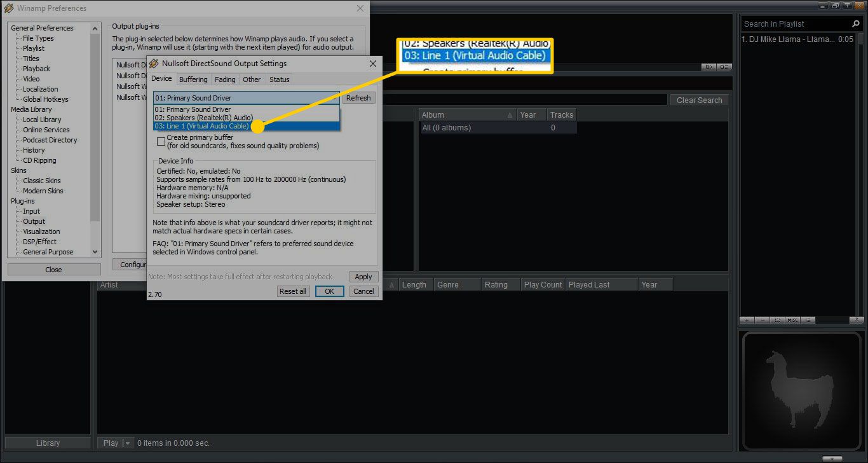This screenshot has height=463, width=868.
Task: Click the plus add-files playlist button
Action: [747, 320]
